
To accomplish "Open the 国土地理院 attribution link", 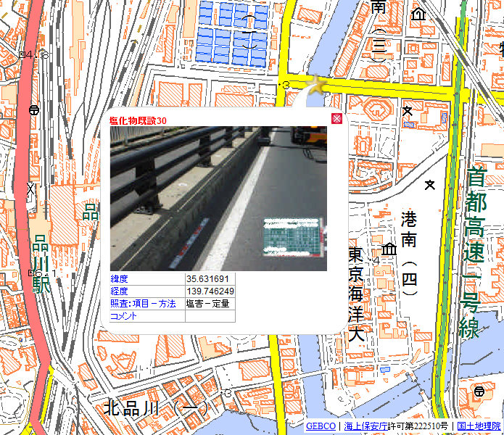I will tap(479, 426).
